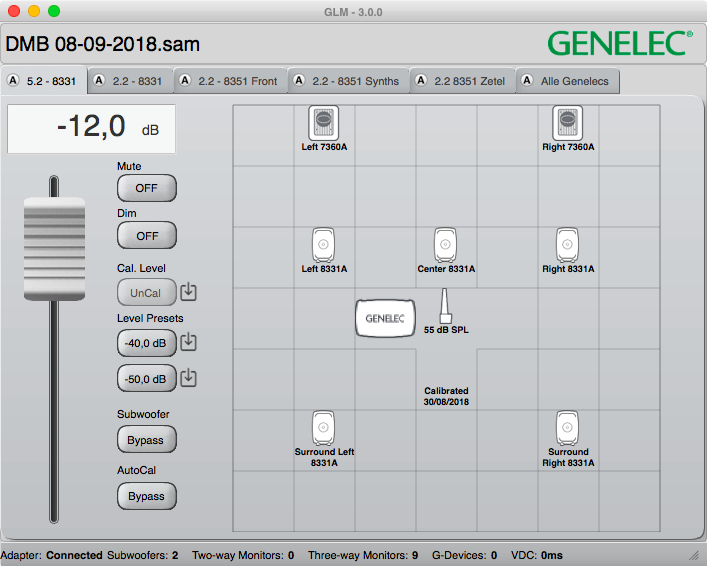This screenshot has width=707, height=566.
Task: Store level using Cal. Level save icon
Action: click(188, 292)
